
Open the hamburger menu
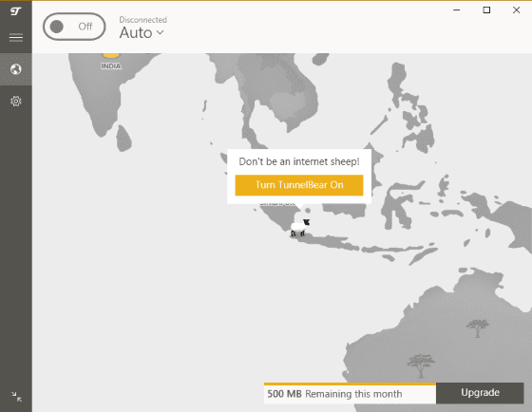coord(16,37)
